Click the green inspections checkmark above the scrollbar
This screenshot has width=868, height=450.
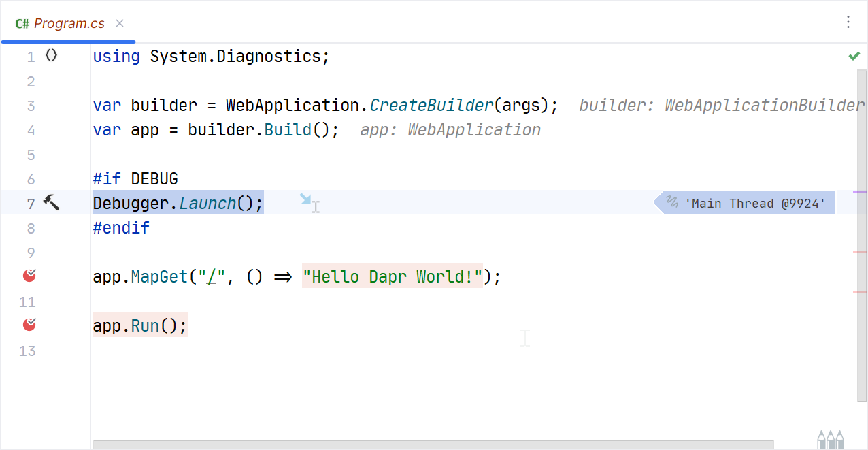(854, 56)
